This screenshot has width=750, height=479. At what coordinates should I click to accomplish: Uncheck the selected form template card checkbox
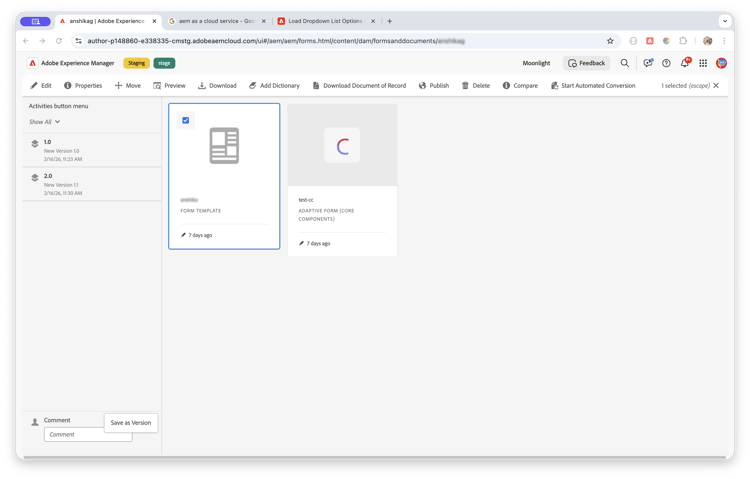point(186,120)
